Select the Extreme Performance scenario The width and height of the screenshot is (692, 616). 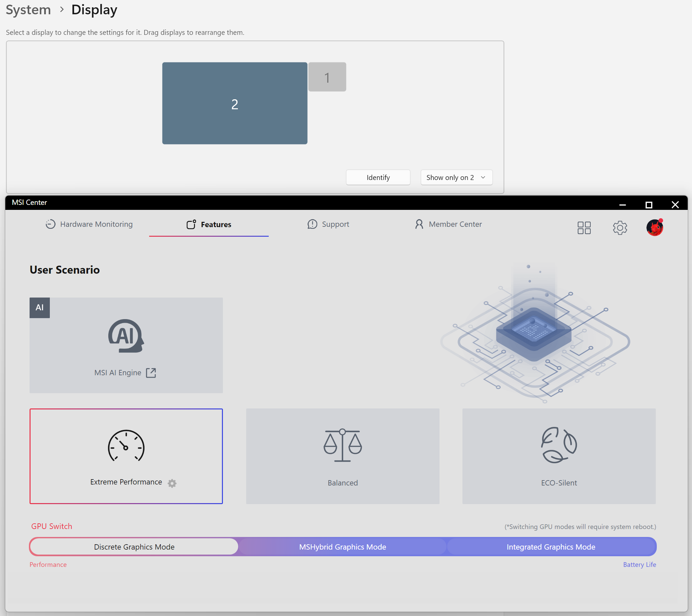pyautogui.click(x=126, y=456)
